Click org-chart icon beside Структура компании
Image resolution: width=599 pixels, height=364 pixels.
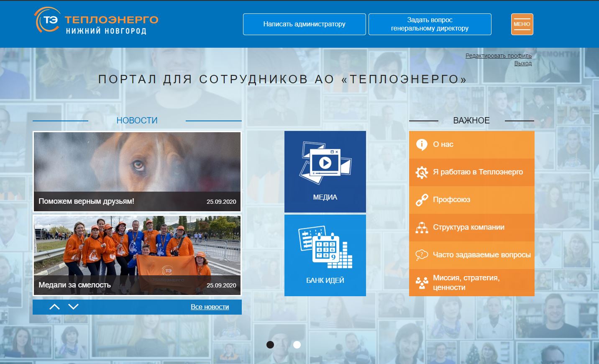point(422,228)
